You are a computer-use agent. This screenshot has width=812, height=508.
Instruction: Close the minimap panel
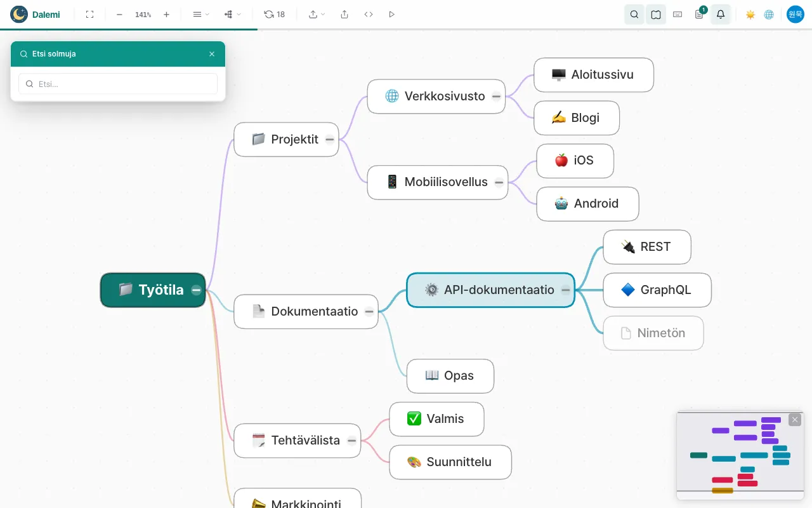pos(795,420)
